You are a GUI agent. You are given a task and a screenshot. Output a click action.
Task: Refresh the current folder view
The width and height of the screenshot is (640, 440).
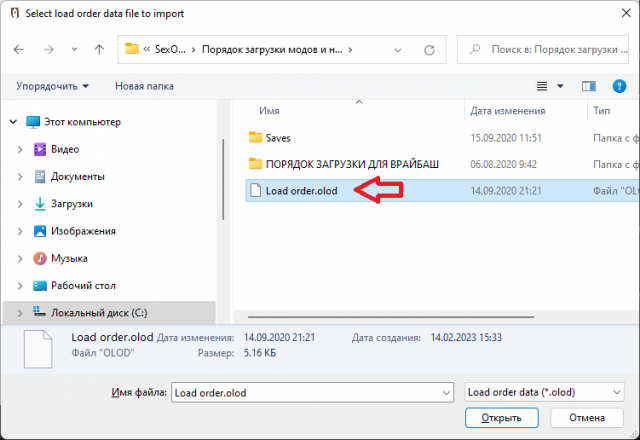pos(429,49)
